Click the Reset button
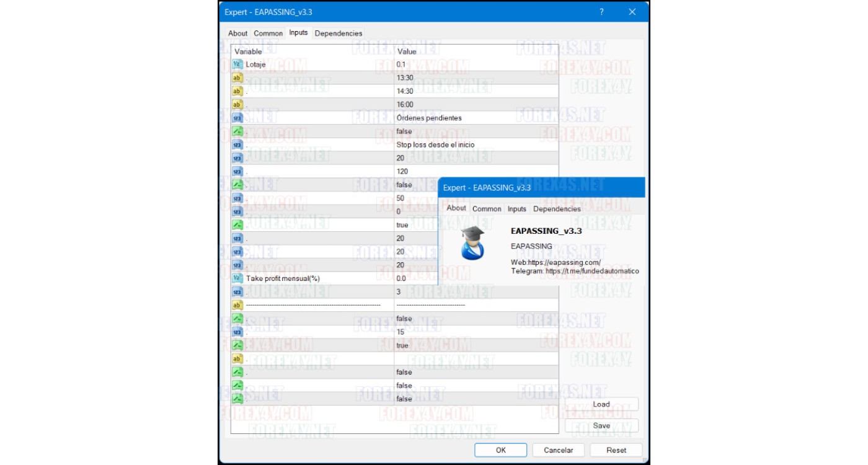868x465 pixels. [x=616, y=450]
